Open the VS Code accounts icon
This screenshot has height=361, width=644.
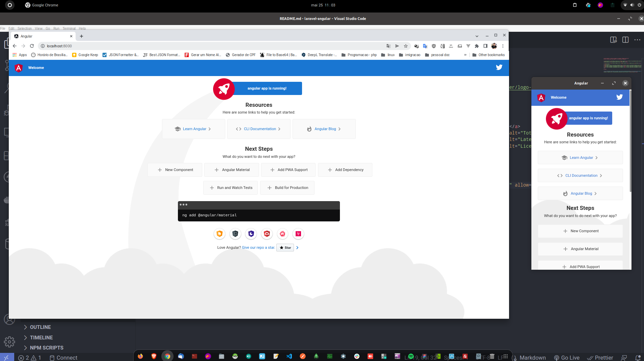click(x=9, y=319)
